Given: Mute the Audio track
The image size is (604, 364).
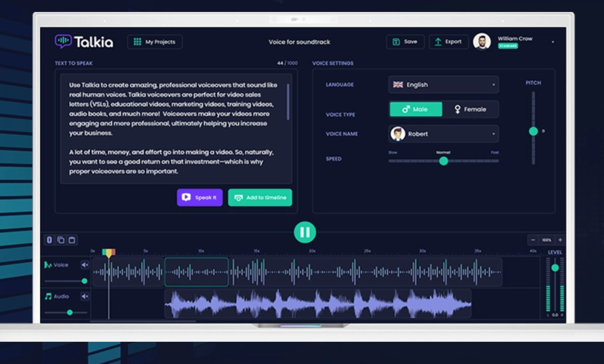Looking at the screenshot, I should 85,296.
